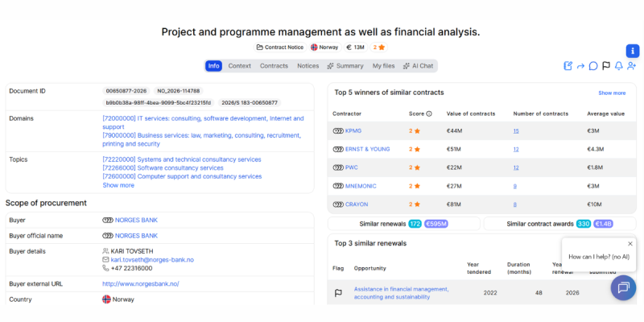The width and height of the screenshot is (644, 322).
Task: Open the Contracts tab
Action: (274, 66)
